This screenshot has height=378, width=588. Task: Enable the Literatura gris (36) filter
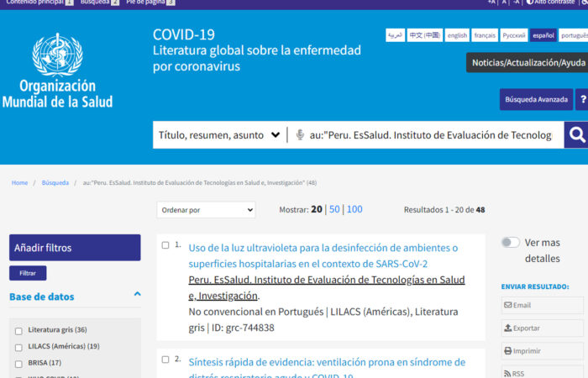tap(18, 331)
